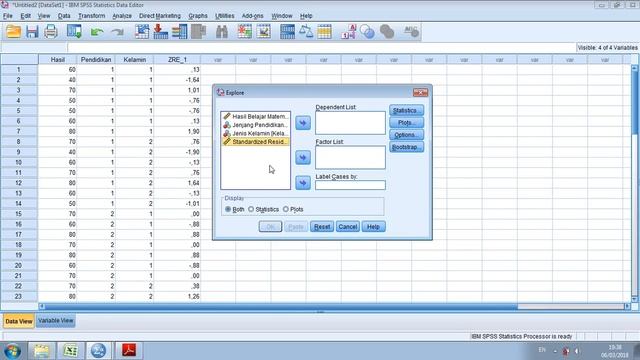Open the Select Cases tool
Screen dimensions: 640x360
point(324,32)
